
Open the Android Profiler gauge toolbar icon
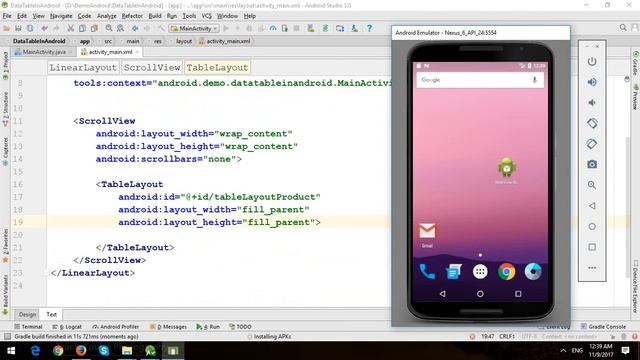[273, 28]
